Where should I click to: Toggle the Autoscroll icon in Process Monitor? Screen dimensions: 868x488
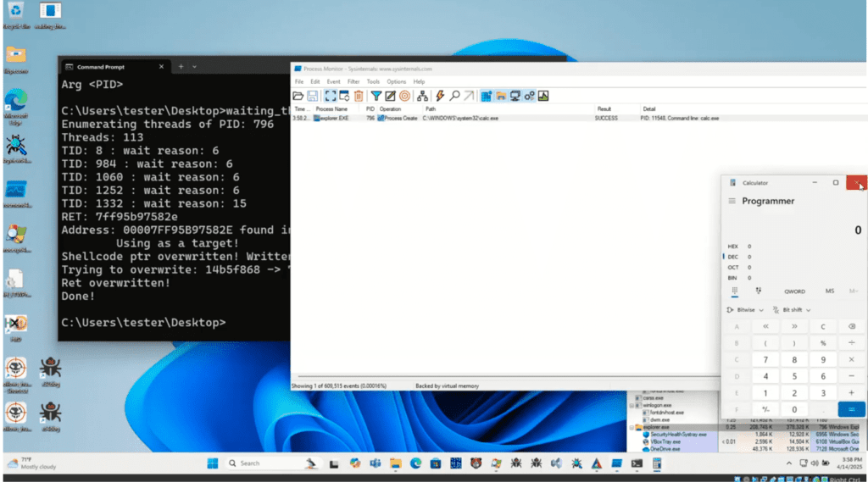click(344, 96)
